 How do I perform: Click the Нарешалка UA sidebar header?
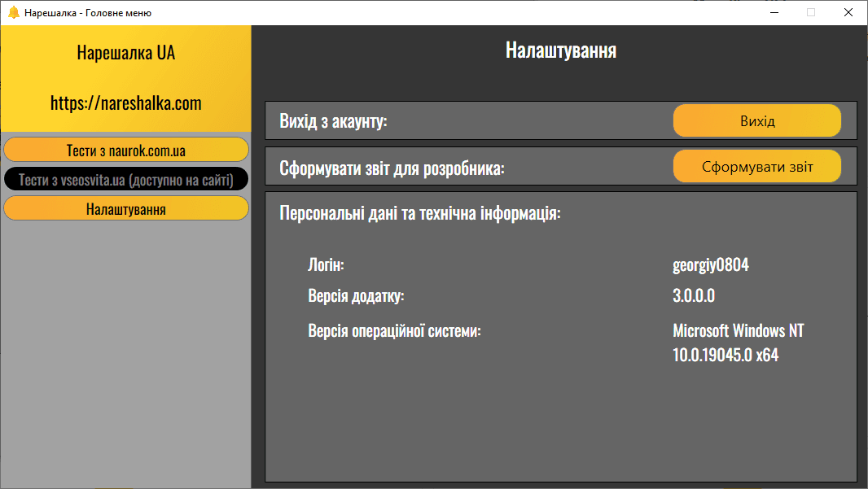125,53
